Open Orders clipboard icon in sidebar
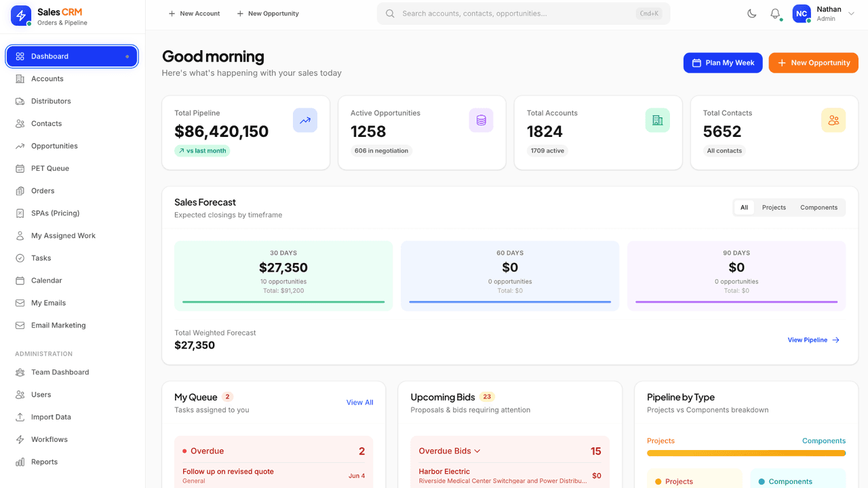Image resolution: width=868 pixels, height=488 pixels. 20,190
